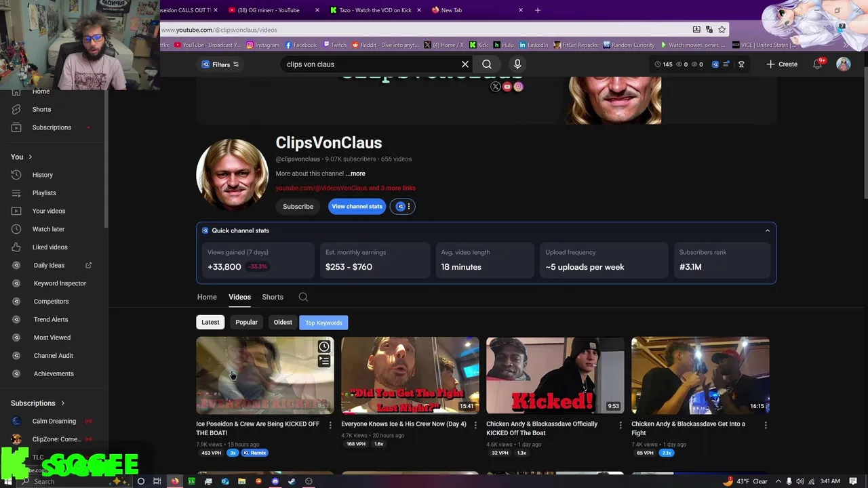Image resolution: width=868 pixels, height=488 pixels.
Task: Open Calm Dreaming subscription
Action: point(54,421)
